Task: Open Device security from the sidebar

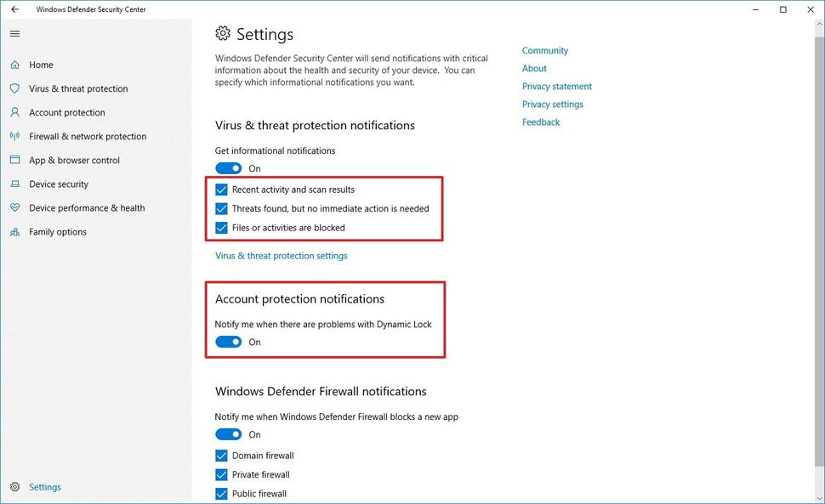Action: click(59, 184)
